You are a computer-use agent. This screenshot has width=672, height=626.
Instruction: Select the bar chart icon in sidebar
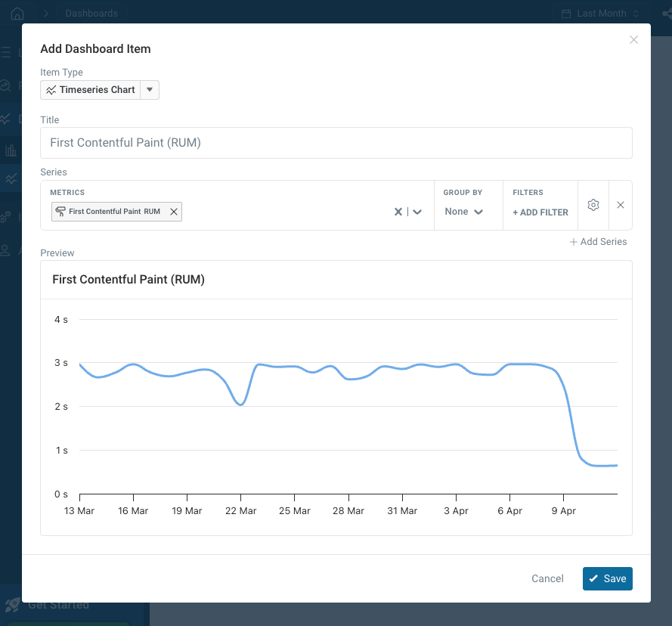[x=10, y=150]
